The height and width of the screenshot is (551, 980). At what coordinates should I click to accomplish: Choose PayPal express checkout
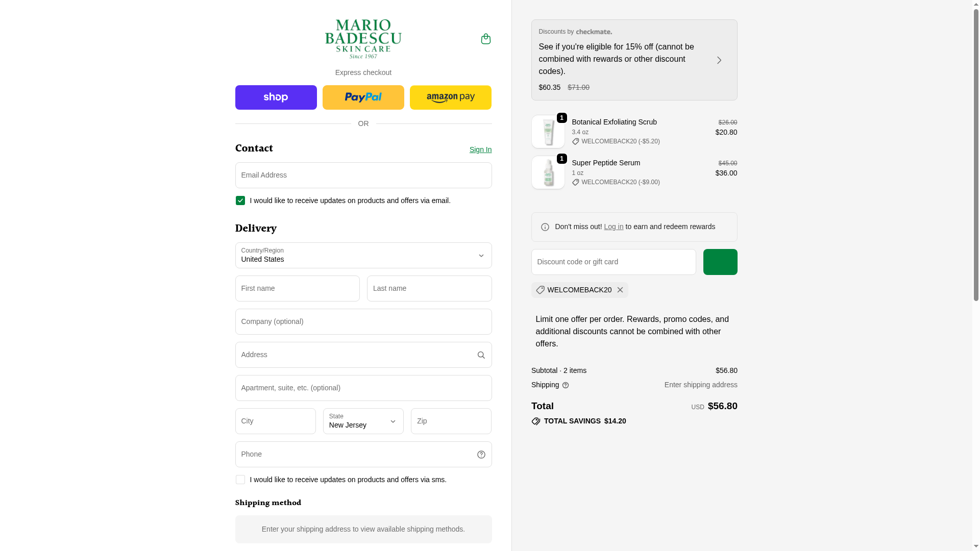pos(363,97)
